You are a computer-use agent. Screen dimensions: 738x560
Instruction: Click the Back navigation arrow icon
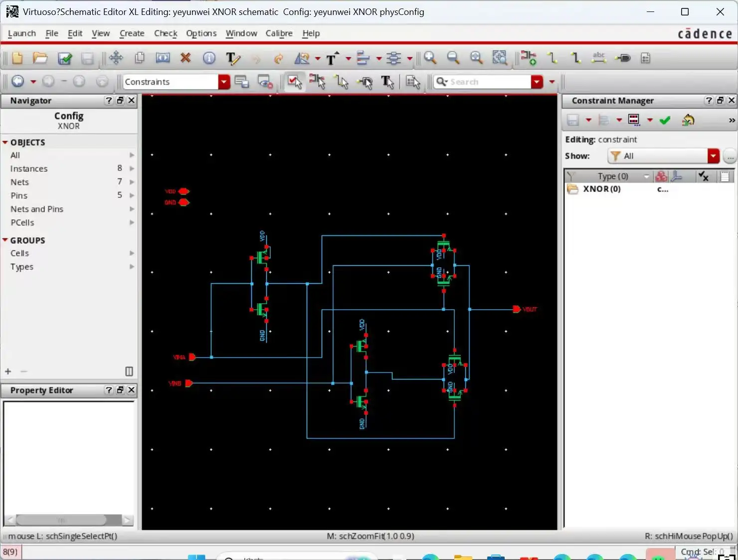pyautogui.click(x=17, y=81)
